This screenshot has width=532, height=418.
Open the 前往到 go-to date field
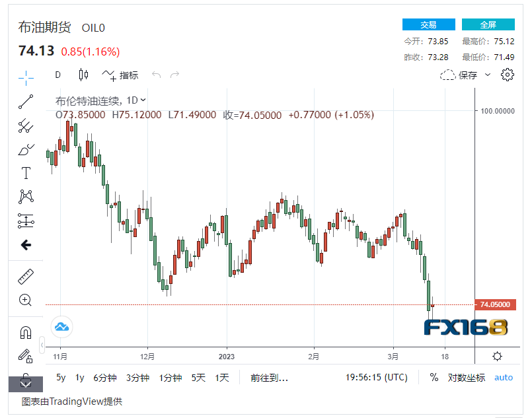269,378
